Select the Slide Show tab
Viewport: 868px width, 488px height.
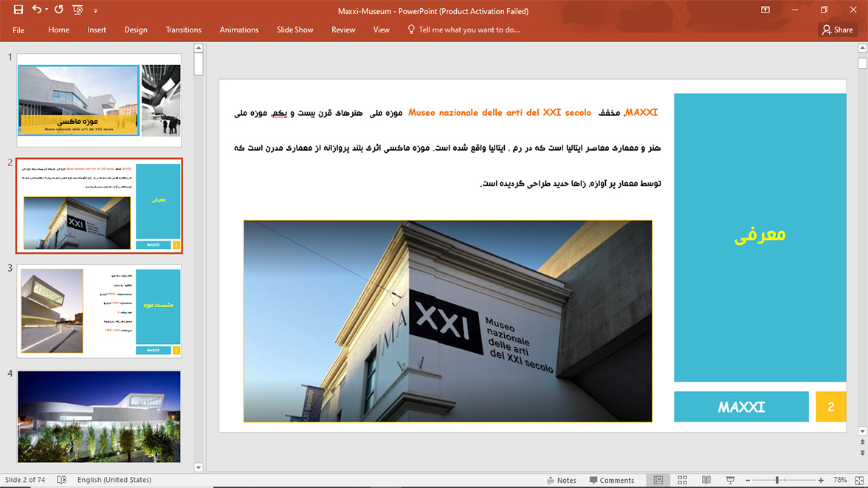pos(295,30)
